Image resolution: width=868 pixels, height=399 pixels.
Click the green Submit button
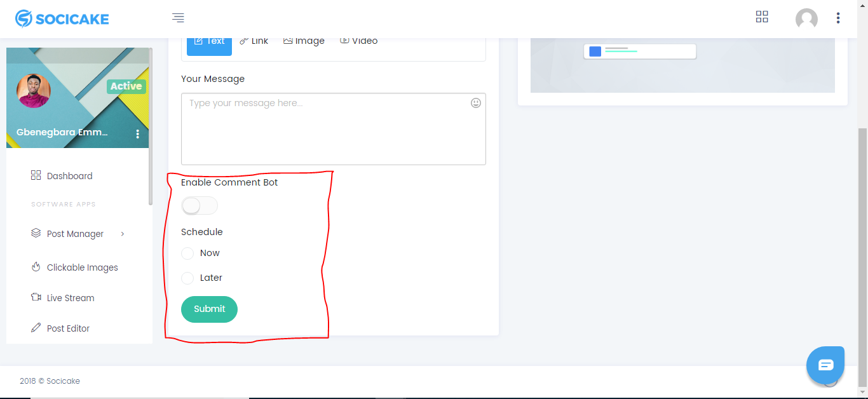(209, 309)
